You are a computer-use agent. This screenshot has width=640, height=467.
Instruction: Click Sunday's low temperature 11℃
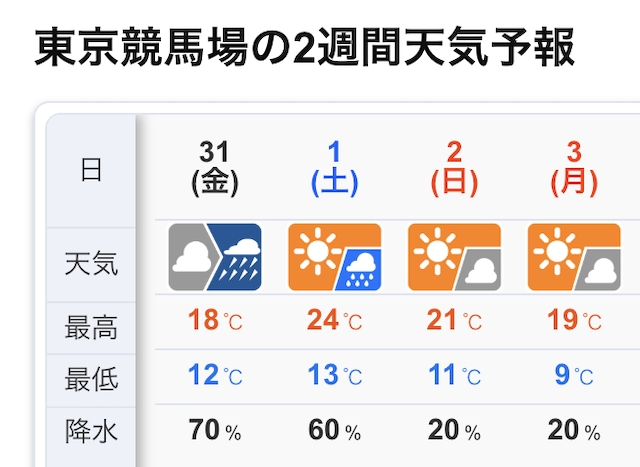pos(454,377)
